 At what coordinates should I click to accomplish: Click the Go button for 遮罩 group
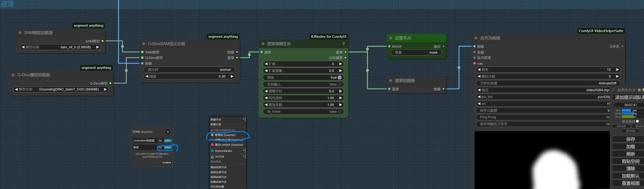(x=160, y=148)
